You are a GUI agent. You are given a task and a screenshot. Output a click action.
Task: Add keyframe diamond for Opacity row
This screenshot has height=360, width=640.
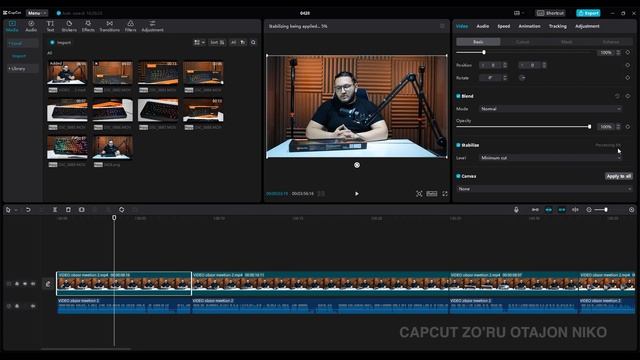click(628, 127)
